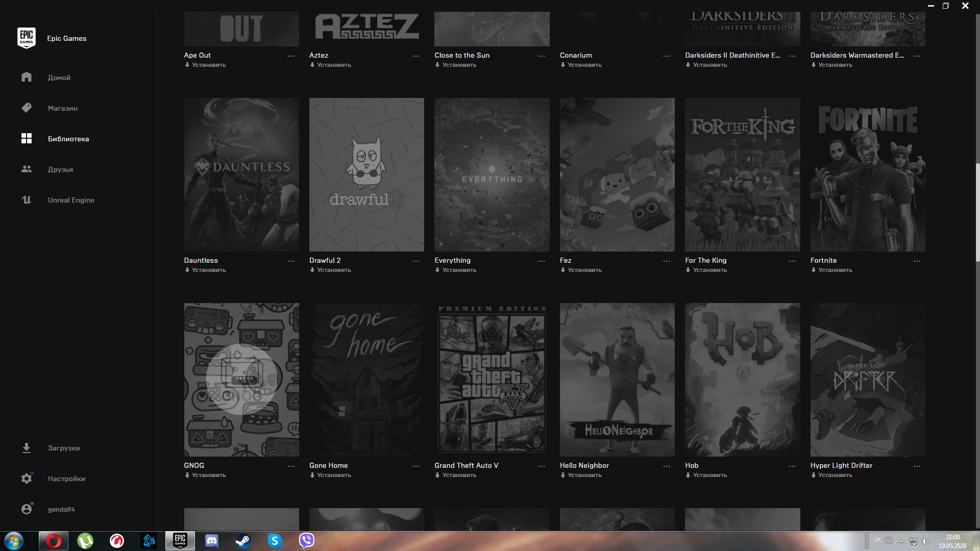Screen dimensions: 980x551
Task: Open gendalf4 account in the sidebar
Action: (61, 509)
